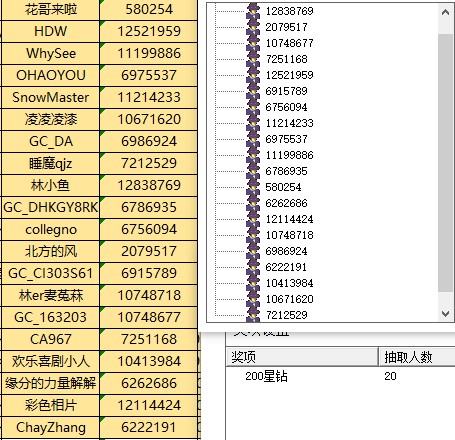This screenshot has width=455, height=440.
Task: Click the 抽取人数 column header
Action: click(417, 357)
